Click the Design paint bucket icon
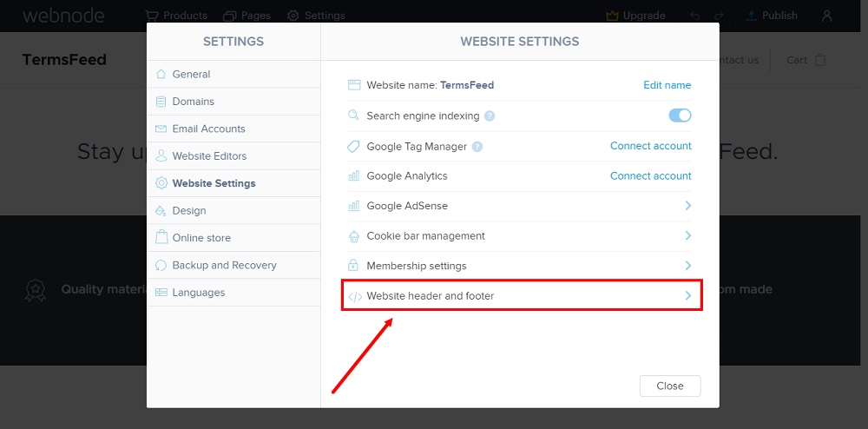This screenshot has width=868, height=429. tap(161, 210)
